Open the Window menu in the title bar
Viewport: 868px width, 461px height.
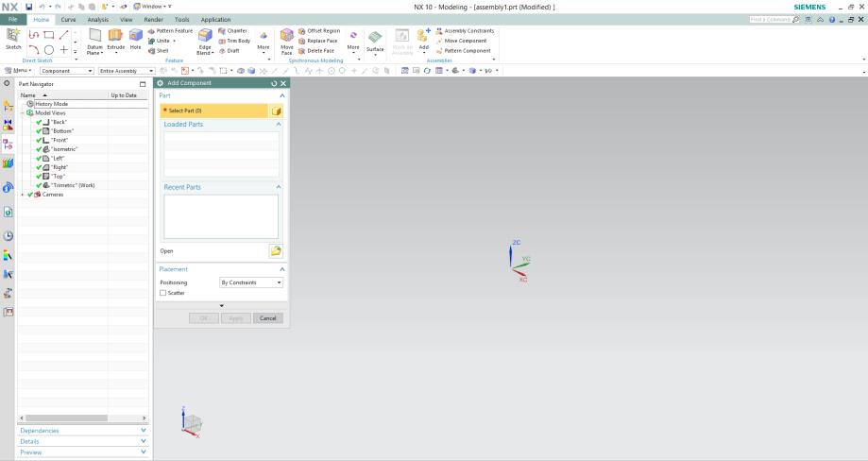coord(152,7)
